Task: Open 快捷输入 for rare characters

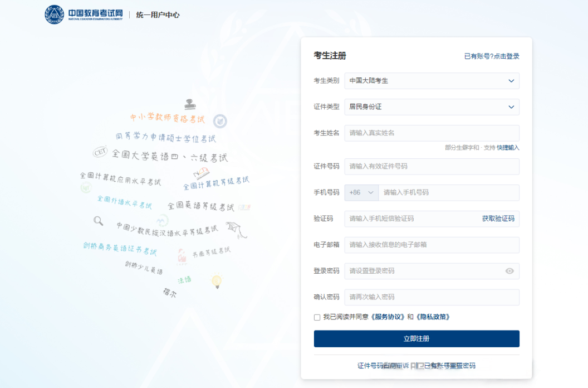Action: [x=507, y=147]
